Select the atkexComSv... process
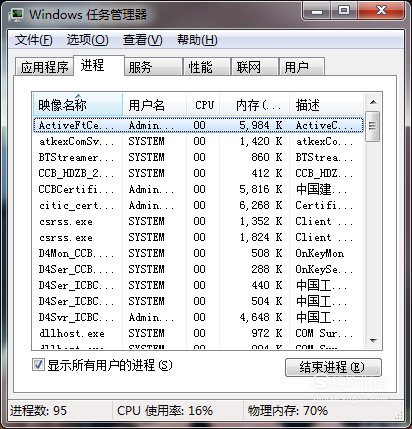Viewport: 412px width, 429px height. (x=198, y=141)
